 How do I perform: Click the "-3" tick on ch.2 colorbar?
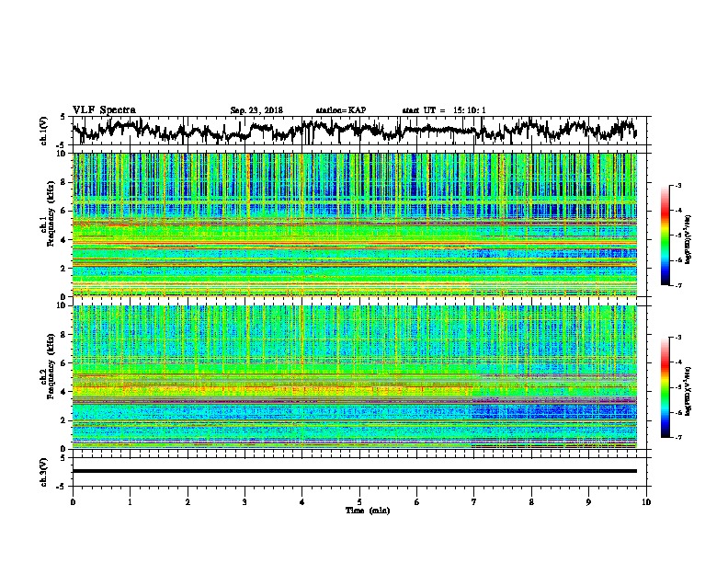click(677, 338)
